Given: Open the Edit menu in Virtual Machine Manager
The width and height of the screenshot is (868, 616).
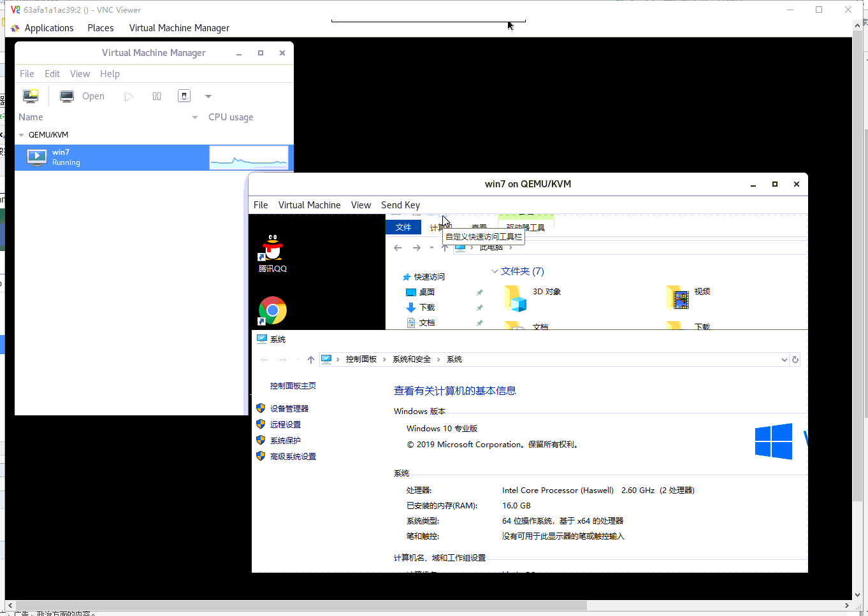Looking at the screenshot, I should (52, 74).
